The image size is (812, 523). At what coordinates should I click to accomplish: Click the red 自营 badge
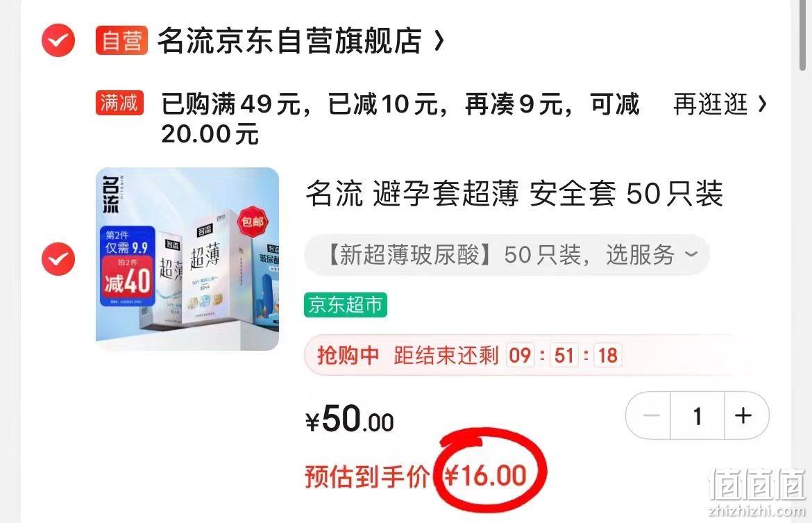coord(121,40)
